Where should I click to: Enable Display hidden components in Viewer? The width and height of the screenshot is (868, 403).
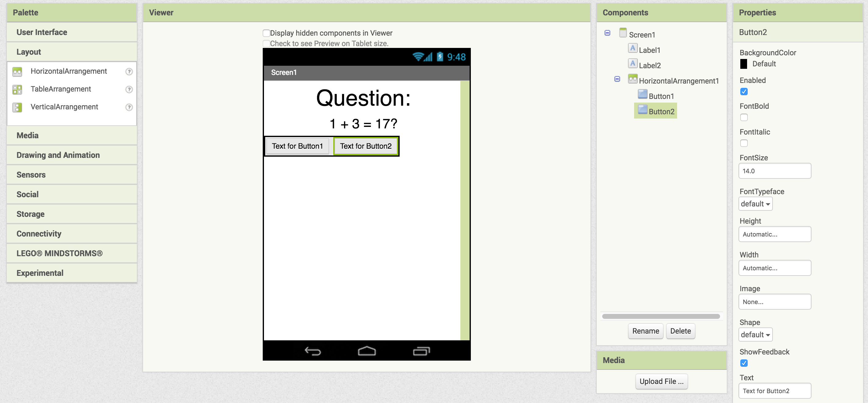pos(266,33)
